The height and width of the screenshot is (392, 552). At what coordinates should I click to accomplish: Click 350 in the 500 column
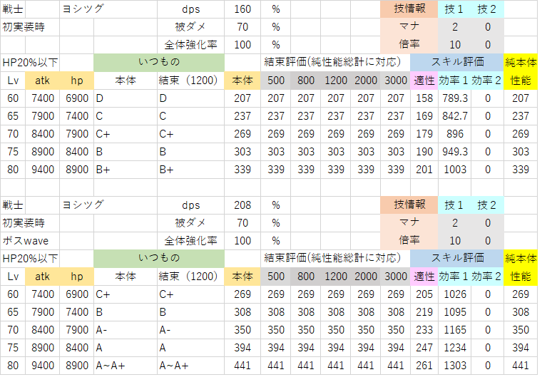point(276,330)
